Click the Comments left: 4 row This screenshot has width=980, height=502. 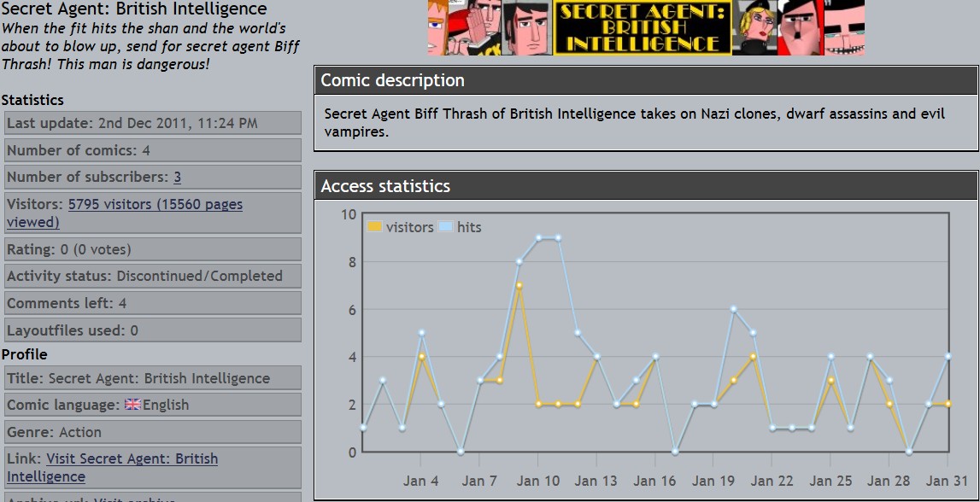[x=152, y=303]
